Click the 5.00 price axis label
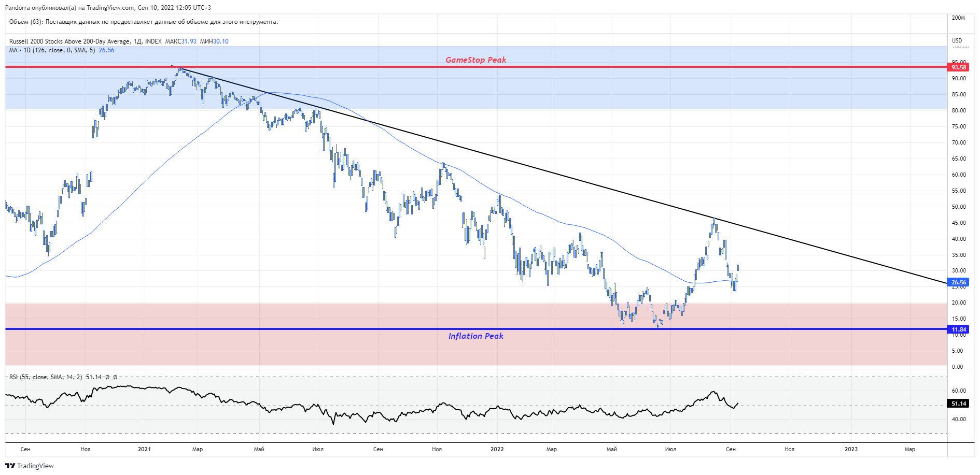 coord(958,351)
